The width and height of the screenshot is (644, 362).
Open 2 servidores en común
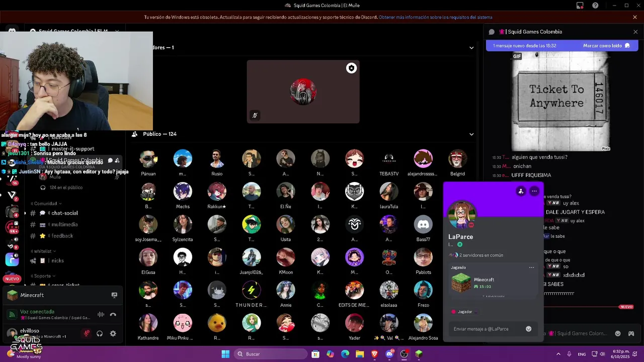476,255
